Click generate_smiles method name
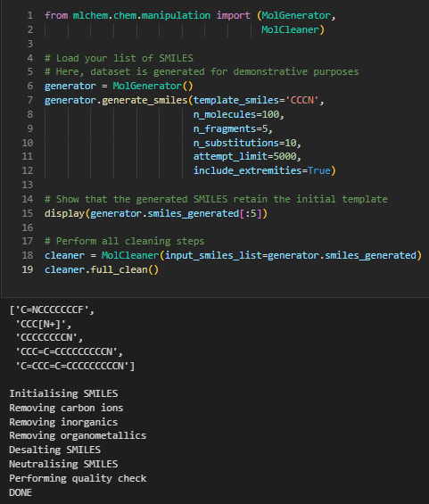Screen dimensions: 429x504 tap(144, 100)
